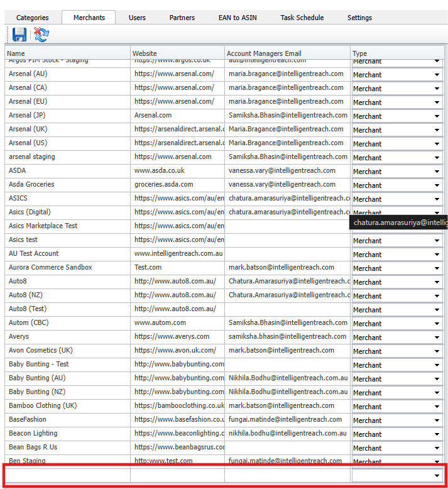This screenshot has height=489, width=448.
Task: Expand Type dropdown for Beacon Lighting
Action: (437, 434)
